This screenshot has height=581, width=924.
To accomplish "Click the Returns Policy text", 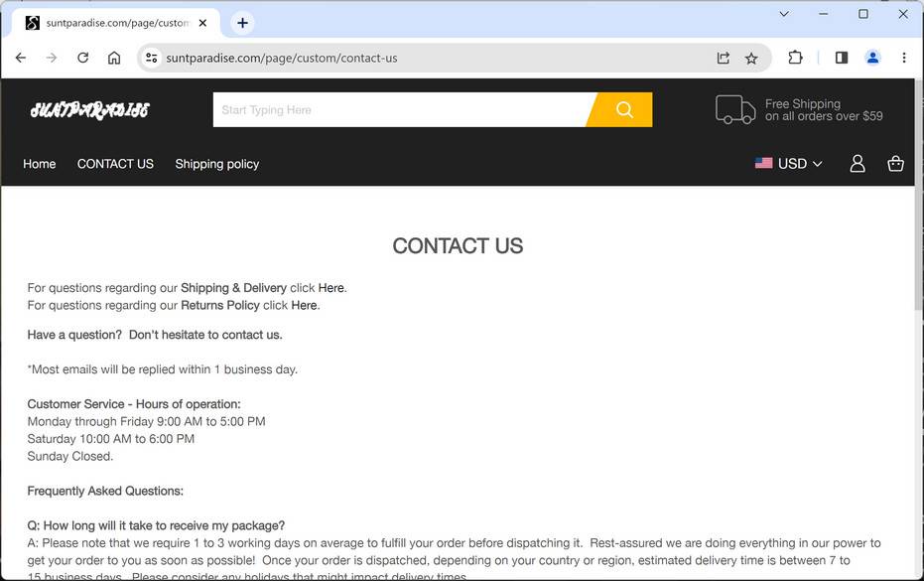I will pos(219,305).
